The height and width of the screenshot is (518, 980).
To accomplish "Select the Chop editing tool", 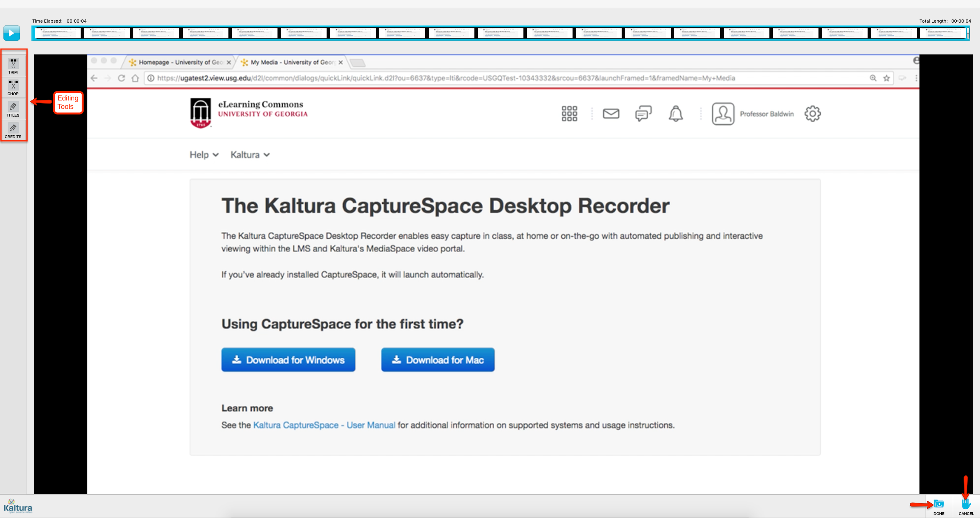I will point(13,87).
